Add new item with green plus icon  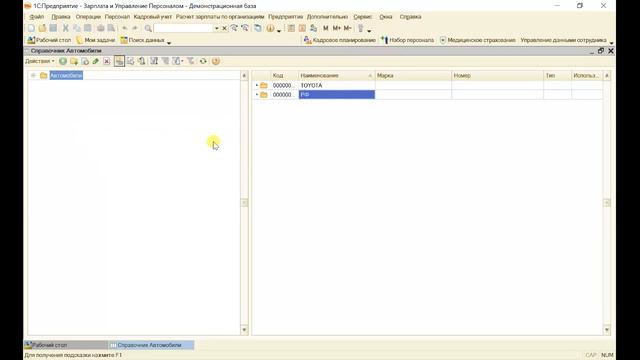(63, 61)
